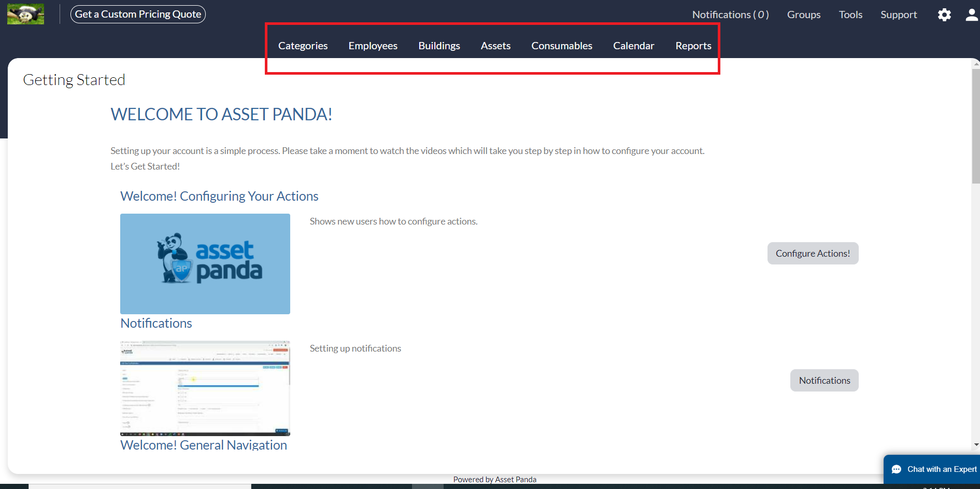Click the Welcome! Configuring Your Actions heading
Viewport: 980px width, 489px height.
point(219,196)
